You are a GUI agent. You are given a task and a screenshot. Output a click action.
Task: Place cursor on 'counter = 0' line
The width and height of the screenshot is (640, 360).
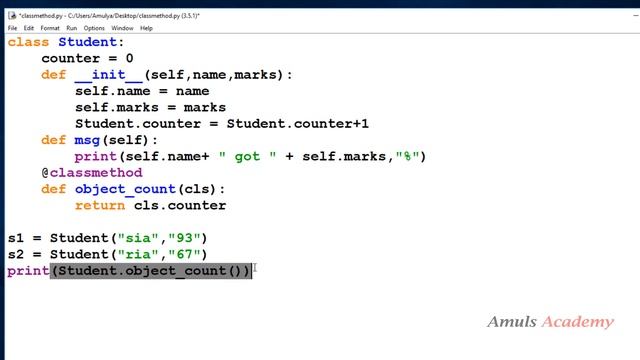[x=87, y=58]
